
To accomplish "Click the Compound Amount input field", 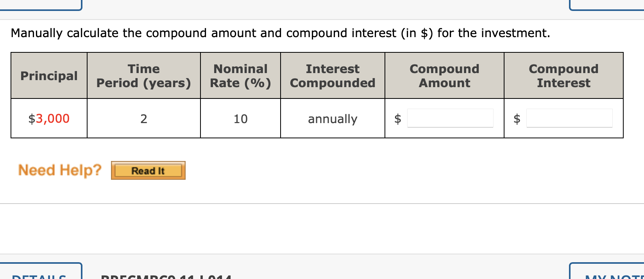I will (450, 118).
